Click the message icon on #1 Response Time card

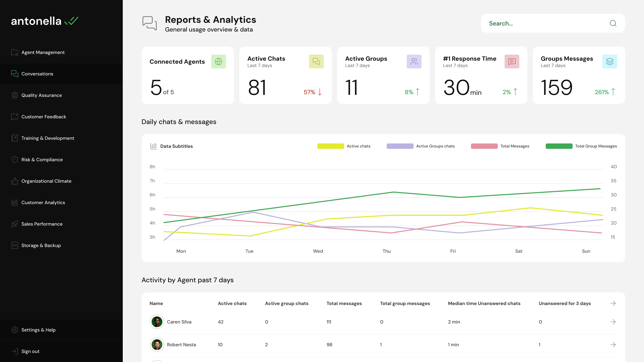click(512, 62)
